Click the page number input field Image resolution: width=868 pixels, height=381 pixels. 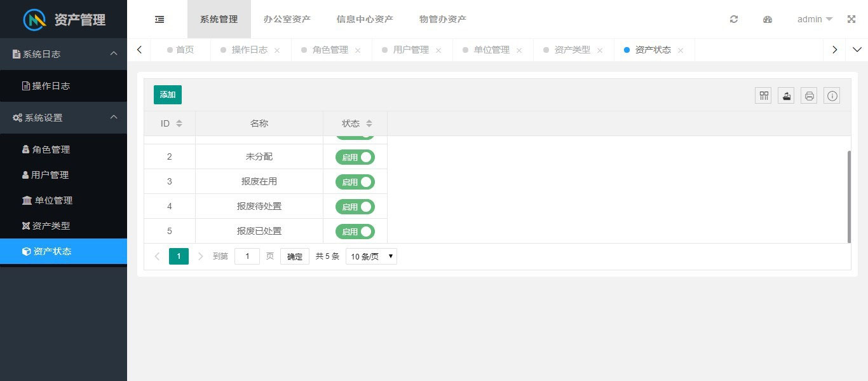pyautogui.click(x=247, y=256)
